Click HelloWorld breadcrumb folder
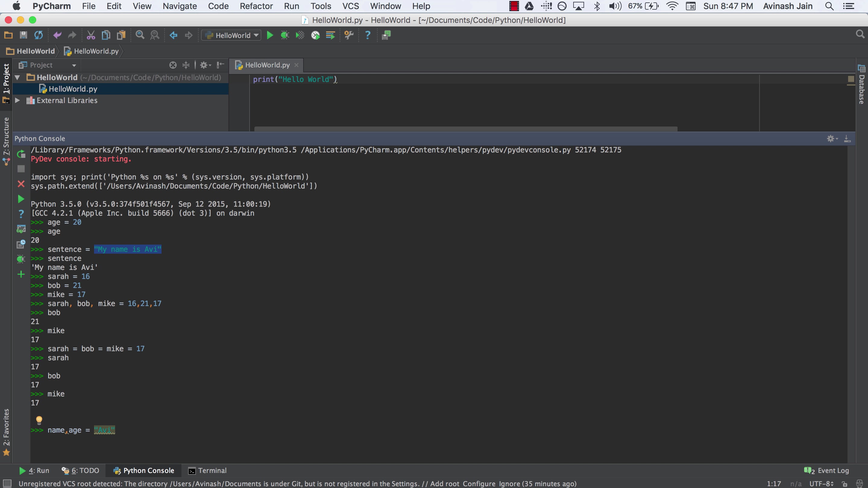The width and height of the screenshot is (868, 488). point(30,51)
